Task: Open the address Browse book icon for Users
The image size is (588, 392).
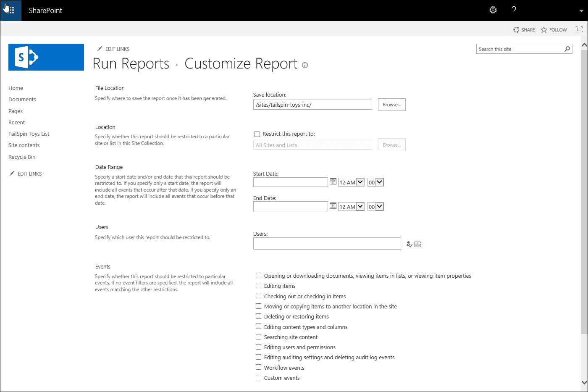Action: coord(417,244)
